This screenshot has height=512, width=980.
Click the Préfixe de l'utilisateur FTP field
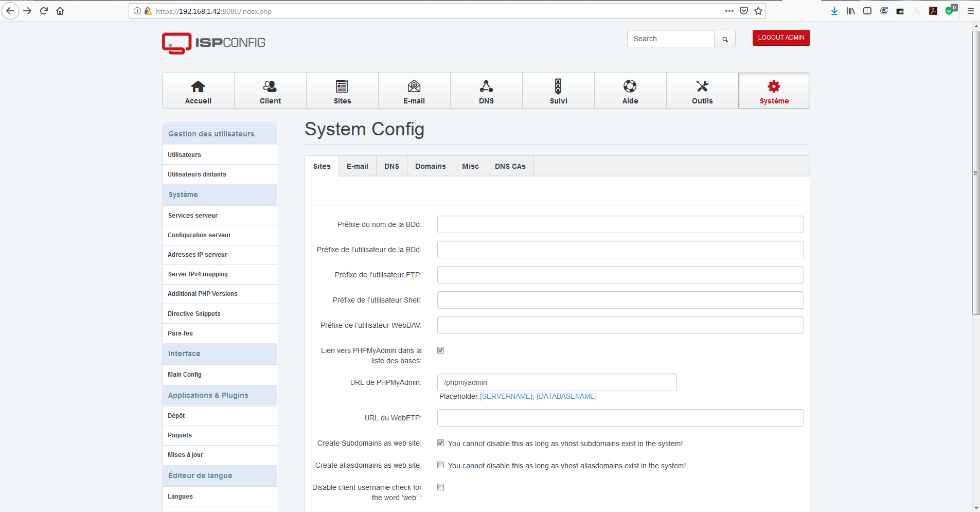620,275
